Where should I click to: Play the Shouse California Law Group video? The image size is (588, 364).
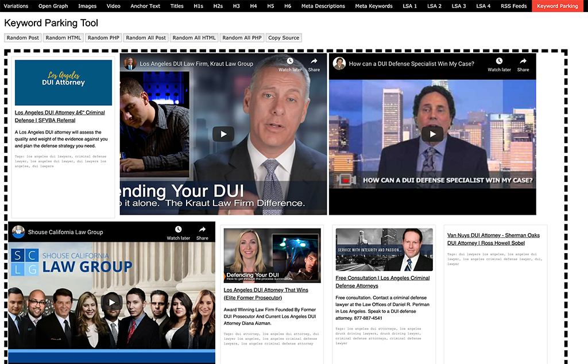[111, 302]
